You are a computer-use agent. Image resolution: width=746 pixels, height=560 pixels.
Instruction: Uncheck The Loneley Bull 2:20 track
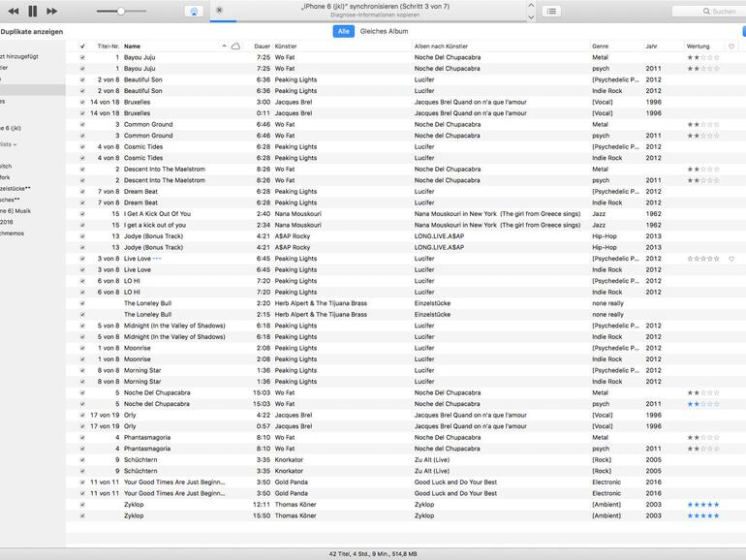(x=82, y=303)
